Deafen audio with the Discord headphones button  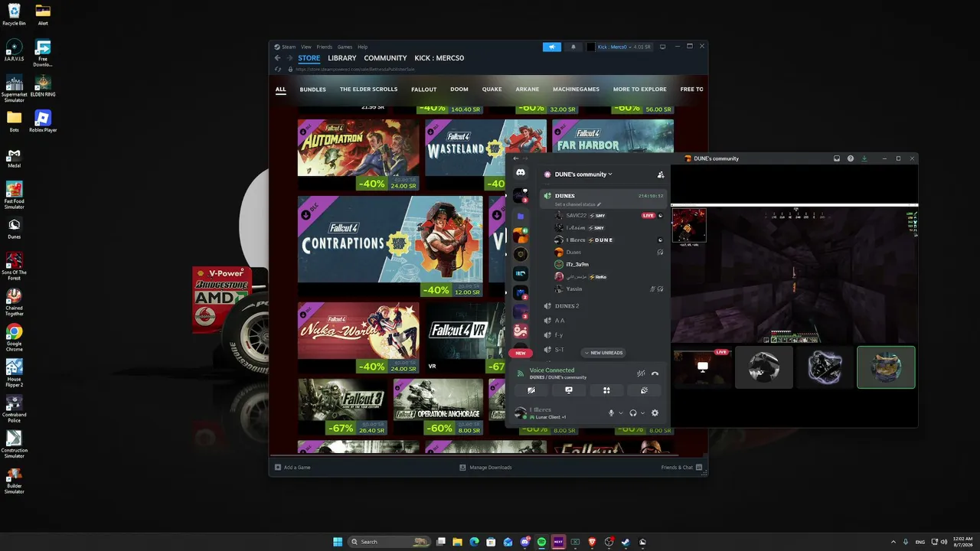click(633, 413)
